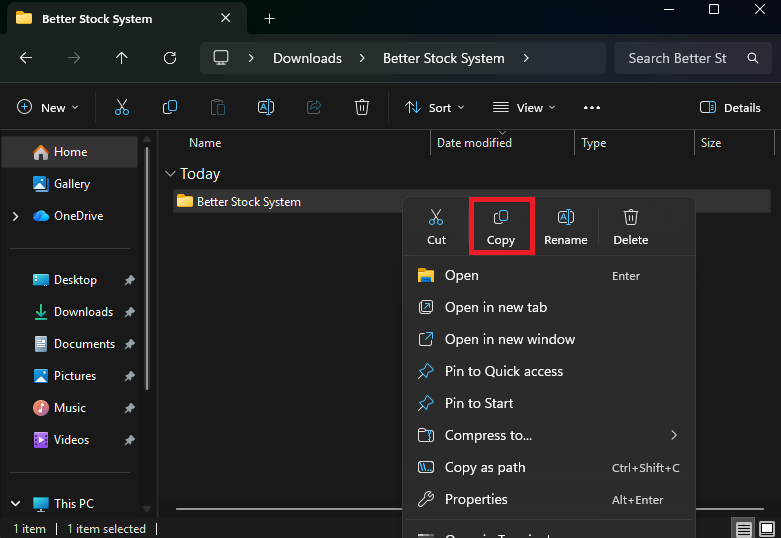781x538 pixels.
Task: Open Pictures in the sidebar
Action: point(75,376)
